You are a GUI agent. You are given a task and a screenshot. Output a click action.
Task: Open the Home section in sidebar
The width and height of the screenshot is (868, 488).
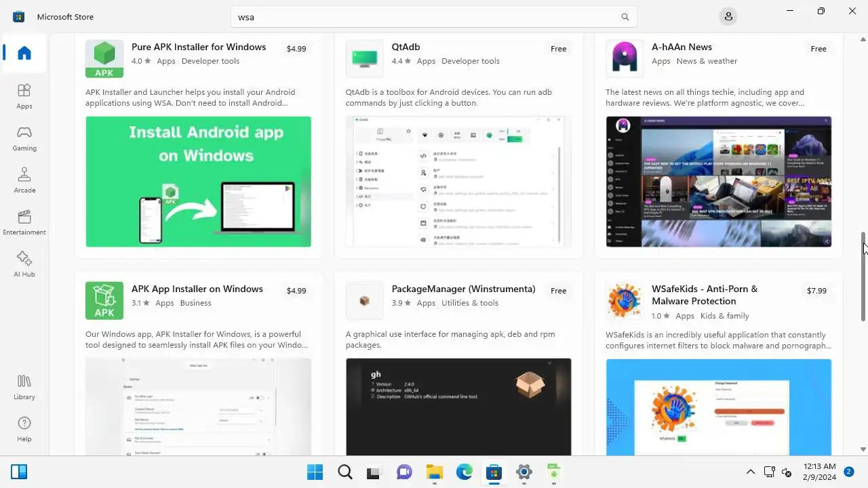(24, 53)
